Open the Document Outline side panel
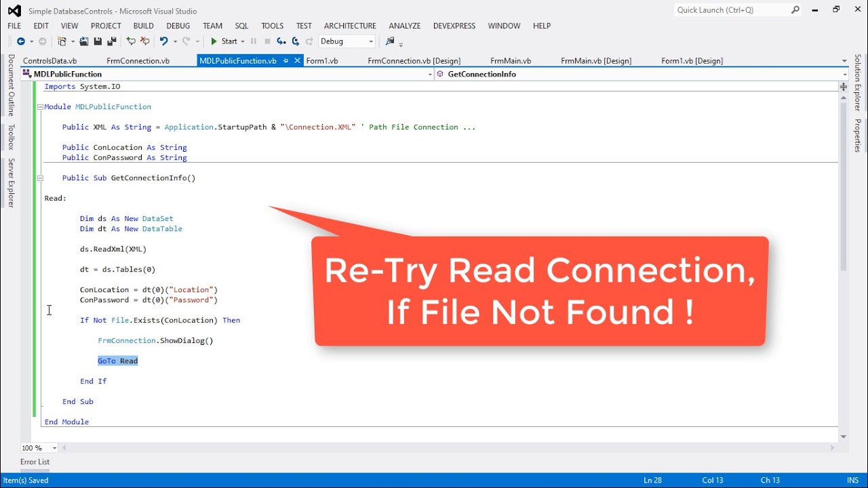The width and height of the screenshot is (868, 488). coord(11,85)
